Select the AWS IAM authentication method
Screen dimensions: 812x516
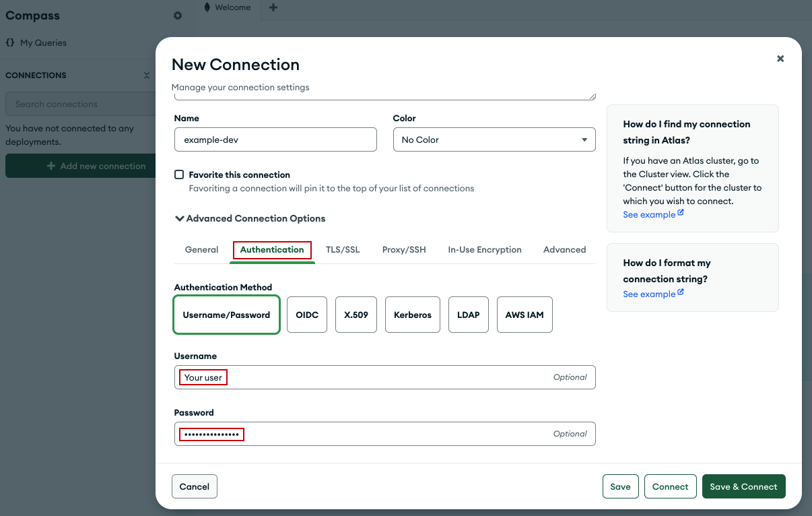coord(525,315)
